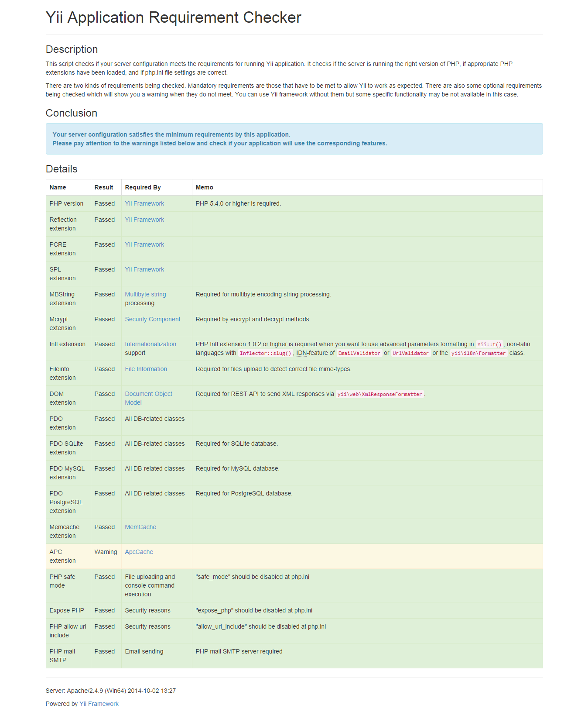Click the expose_php should be disabled memo
Screen dimensions: 588x712
(254, 610)
